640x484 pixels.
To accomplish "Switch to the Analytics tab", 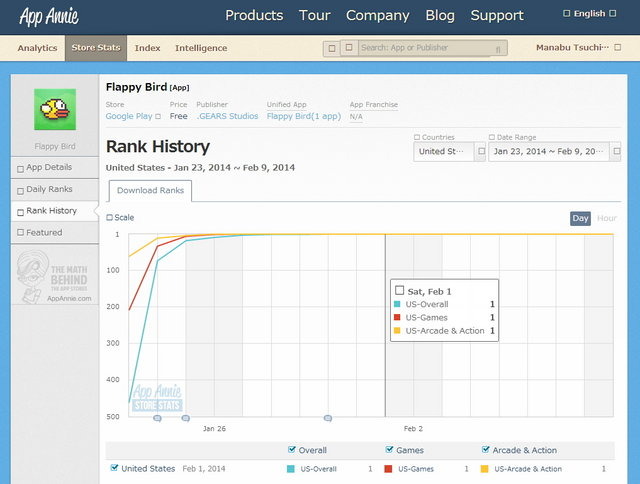I will 37,48.
